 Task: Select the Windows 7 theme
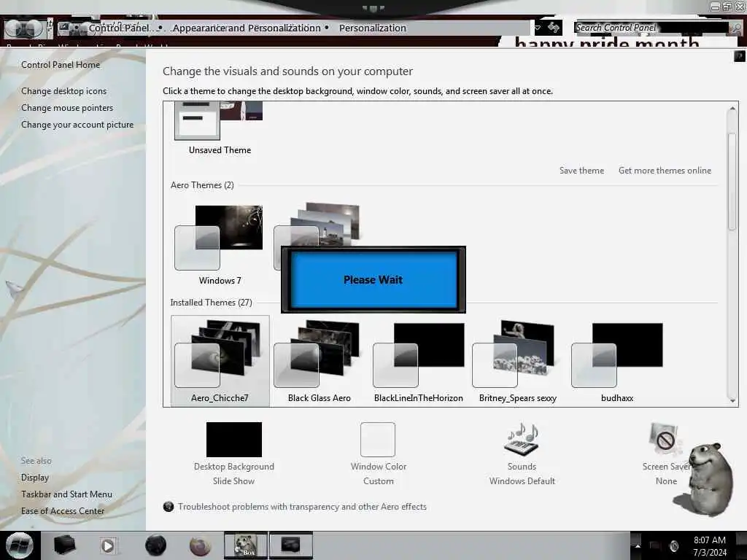tap(219, 245)
